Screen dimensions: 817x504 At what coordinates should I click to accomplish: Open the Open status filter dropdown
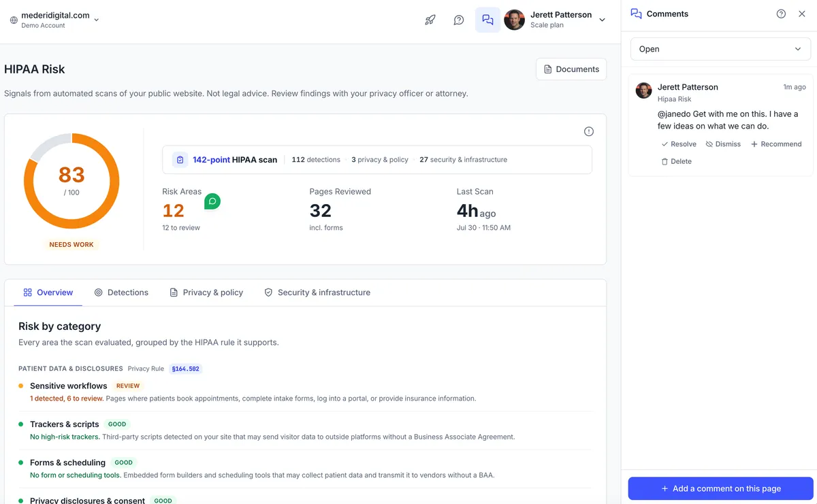(720, 49)
